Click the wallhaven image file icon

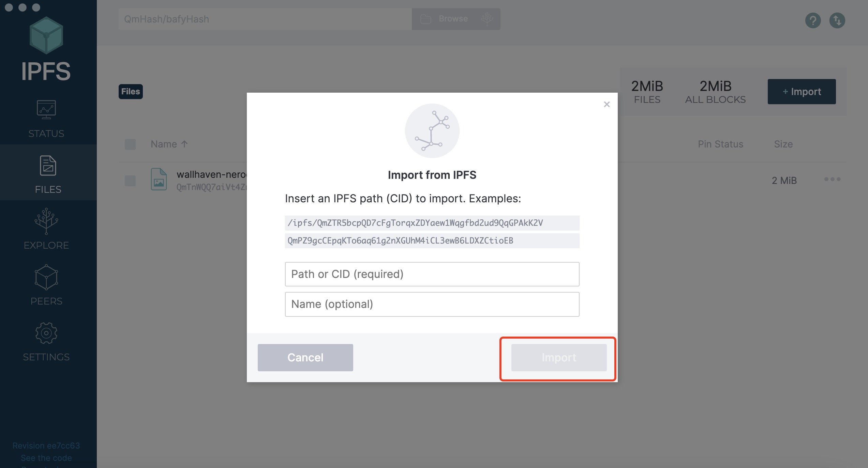click(x=159, y=179)
